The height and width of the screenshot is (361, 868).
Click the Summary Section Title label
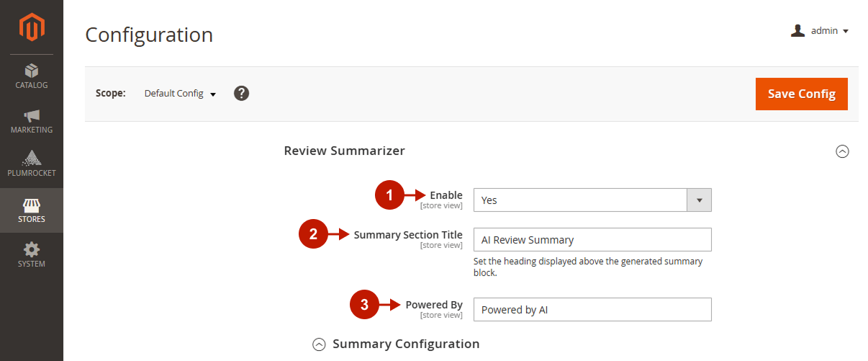(408, 235)
